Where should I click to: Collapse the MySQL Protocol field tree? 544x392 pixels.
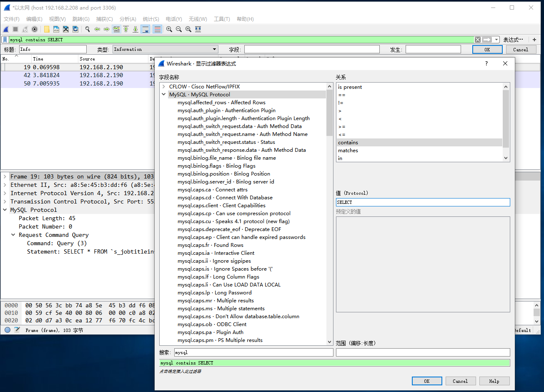tap(163, 94)
